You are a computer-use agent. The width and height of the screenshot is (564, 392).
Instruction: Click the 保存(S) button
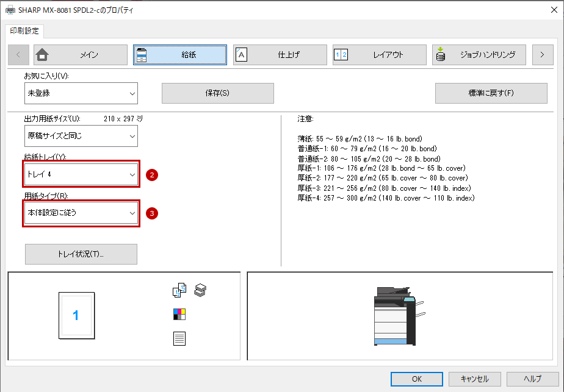coord(218,93)
